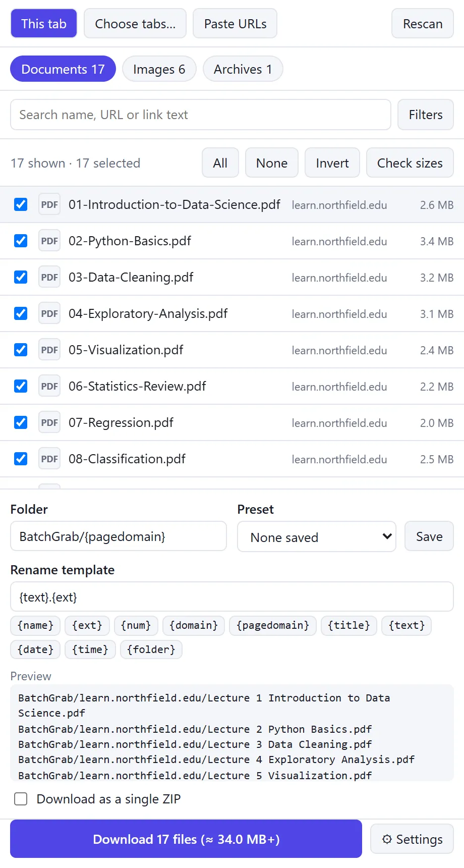Insert {ext} token into template

pos(87,625)
